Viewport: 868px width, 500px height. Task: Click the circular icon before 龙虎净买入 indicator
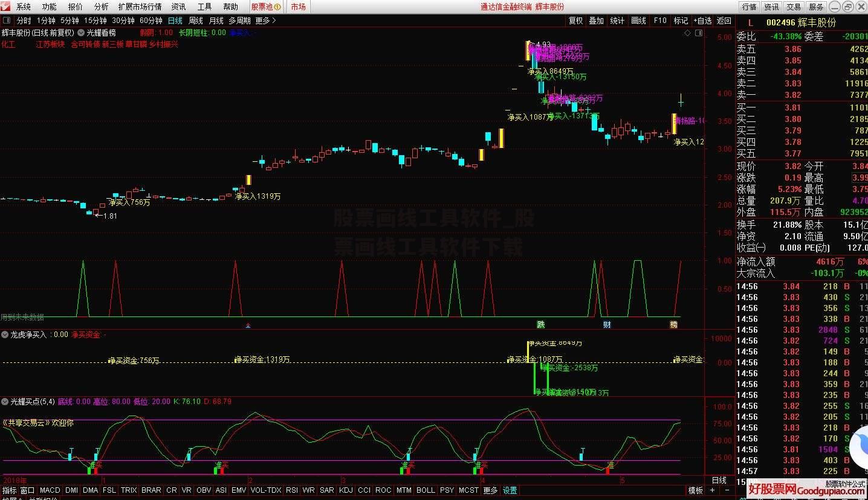click(5, 335)
